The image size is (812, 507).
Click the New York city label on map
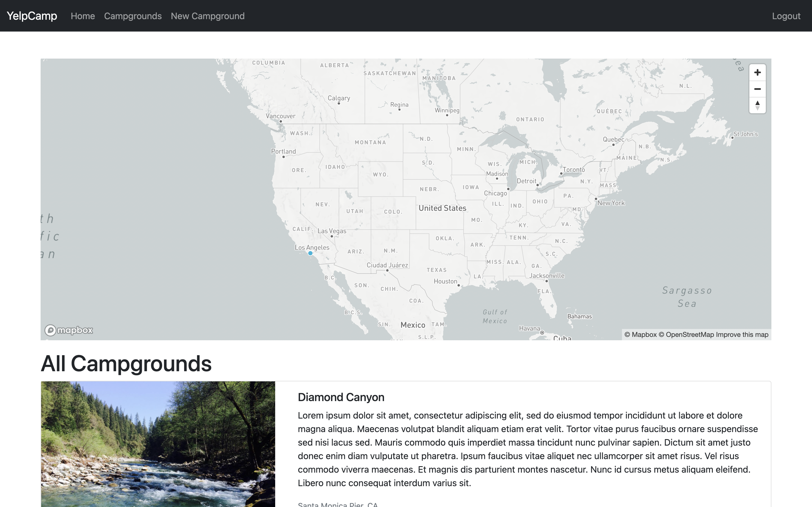click(611, 203)
